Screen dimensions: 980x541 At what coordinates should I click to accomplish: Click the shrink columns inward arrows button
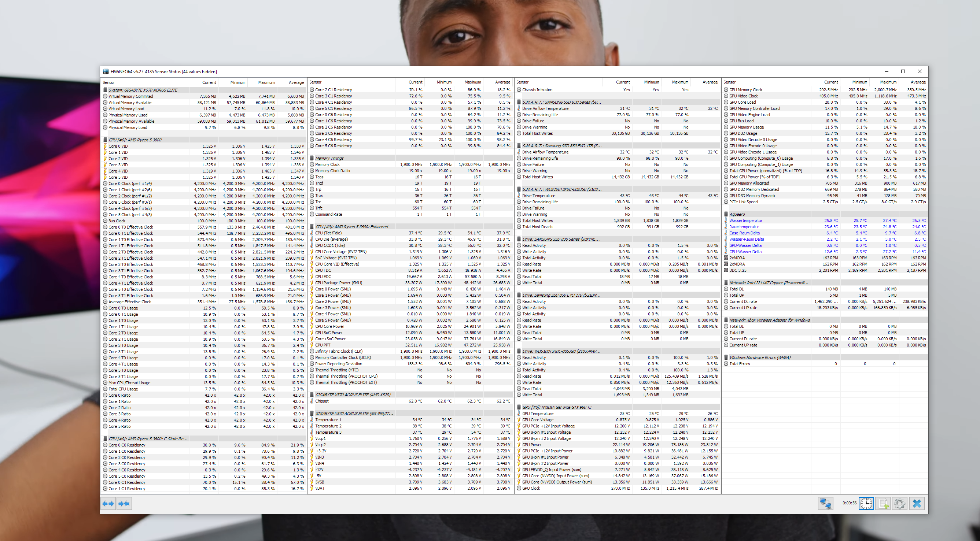[x=124, y=504]
